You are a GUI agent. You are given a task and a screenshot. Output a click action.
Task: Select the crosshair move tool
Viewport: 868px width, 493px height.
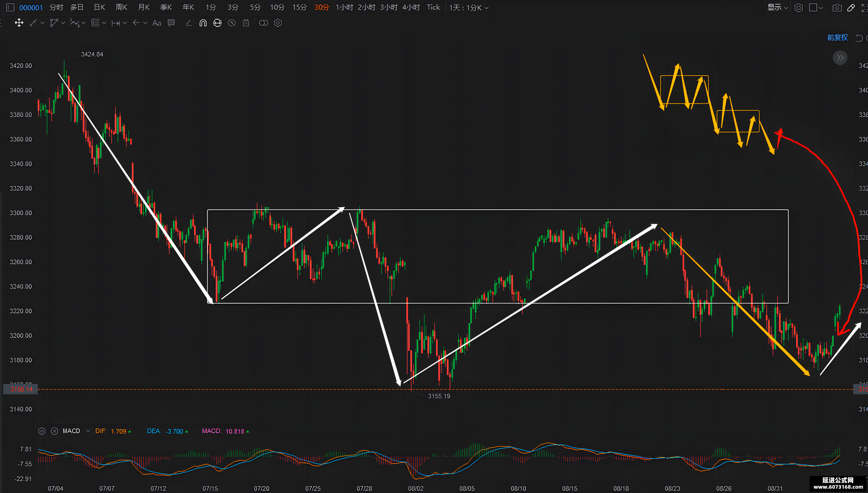(x=19, y=23)
